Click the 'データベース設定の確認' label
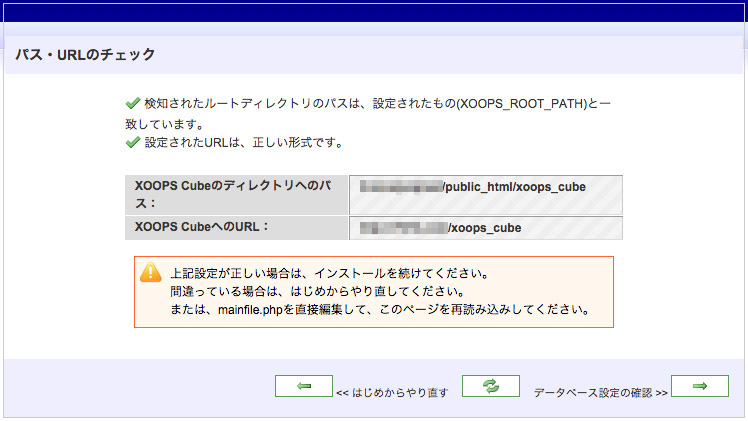The height and width of the screenshot is (421, 748). coord(600,393)
